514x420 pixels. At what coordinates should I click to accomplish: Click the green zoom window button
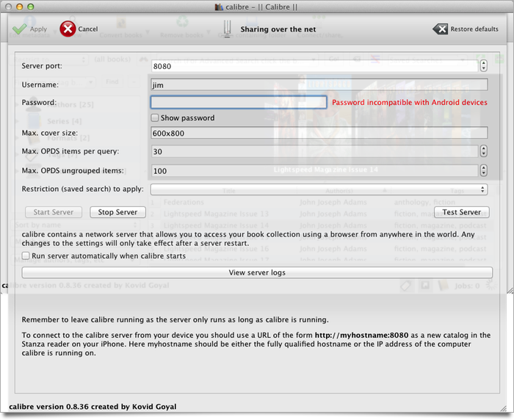pos(31,7)
